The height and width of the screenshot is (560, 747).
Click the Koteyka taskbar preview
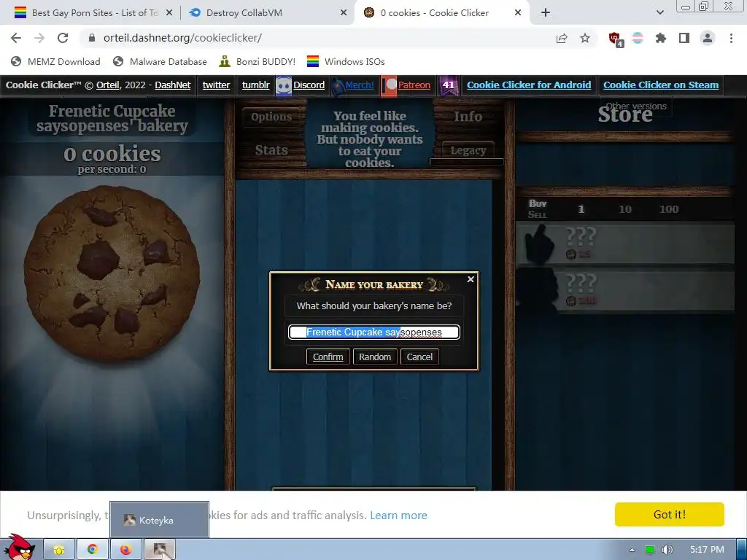159,519
